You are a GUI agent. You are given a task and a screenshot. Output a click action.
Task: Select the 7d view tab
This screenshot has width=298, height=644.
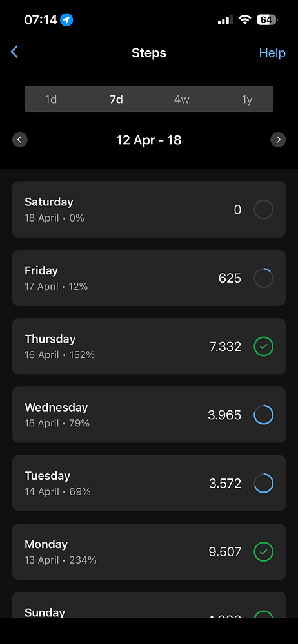coord(116,99)
